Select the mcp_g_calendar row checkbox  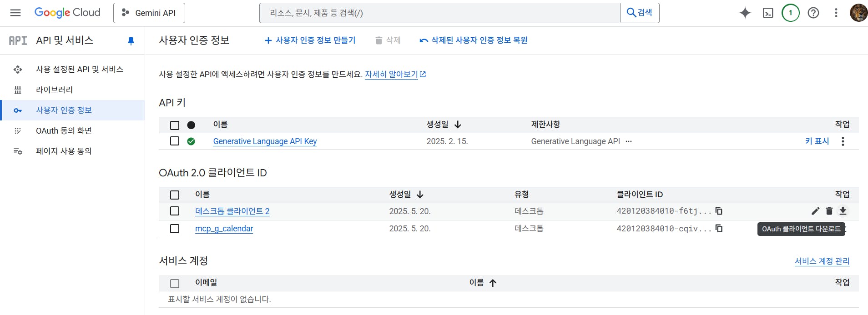(175, 228)
